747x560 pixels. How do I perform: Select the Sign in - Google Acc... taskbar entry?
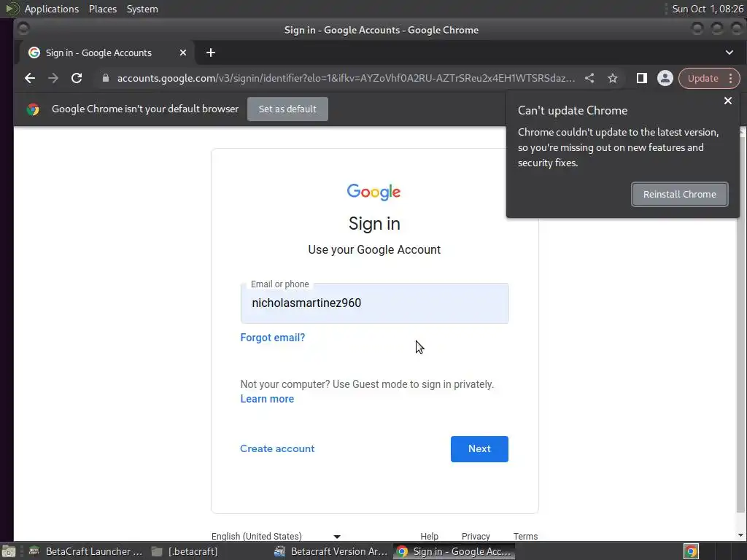pyautogui.click(x=454, y=551)
